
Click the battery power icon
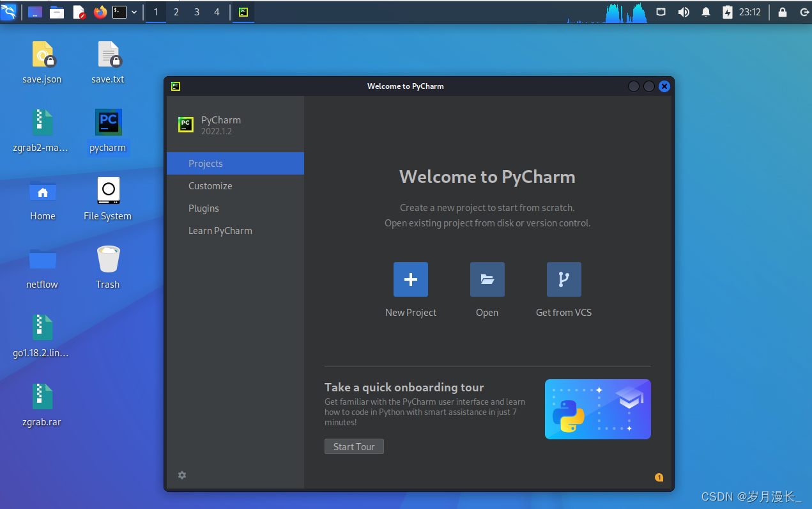(x=728, y=12)
